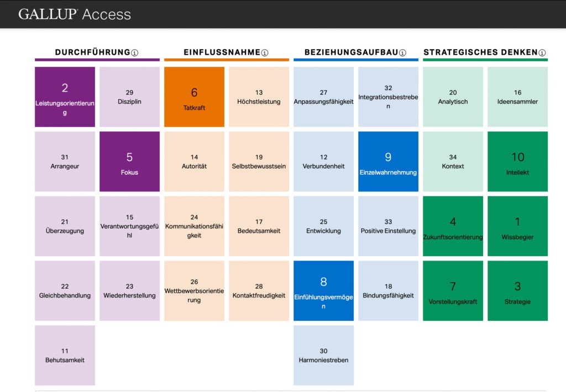Open the info icon next to Einflussnahme
Screen dimensions: 566x392
tap(265, 52)
